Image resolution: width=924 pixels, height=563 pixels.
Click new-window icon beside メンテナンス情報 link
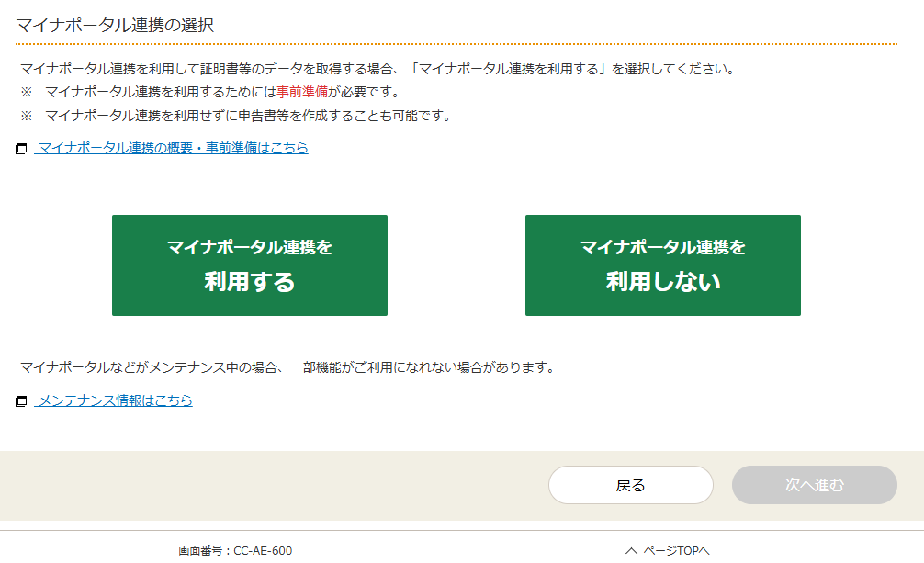coord(21,401)
